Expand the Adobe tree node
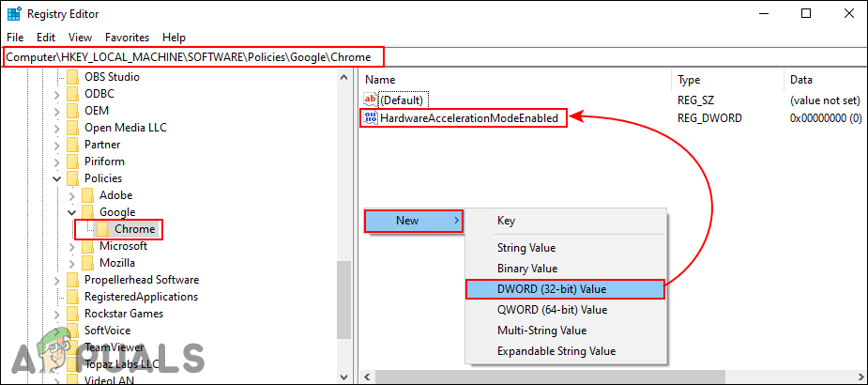The image size is (868, 385). (72, 195)
